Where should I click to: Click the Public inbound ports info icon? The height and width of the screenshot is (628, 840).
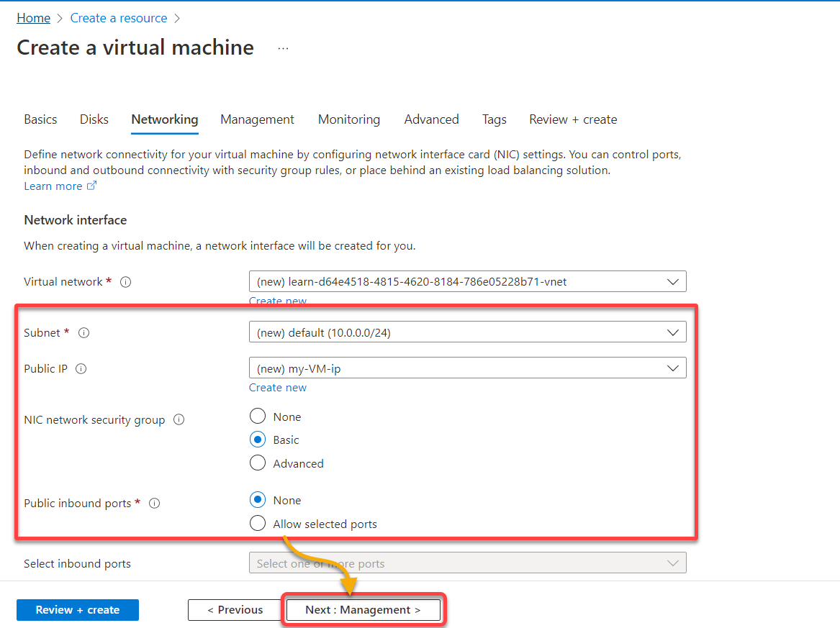coord(154,504)
